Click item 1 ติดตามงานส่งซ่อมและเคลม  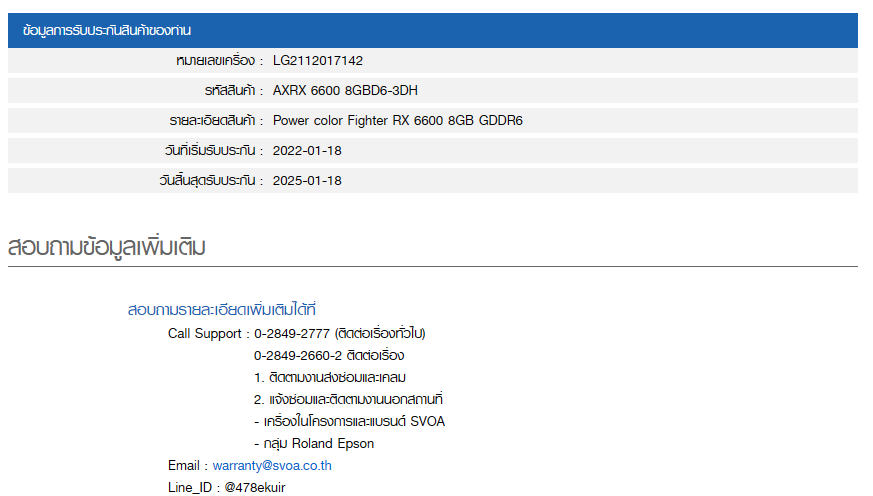point(330,377)
